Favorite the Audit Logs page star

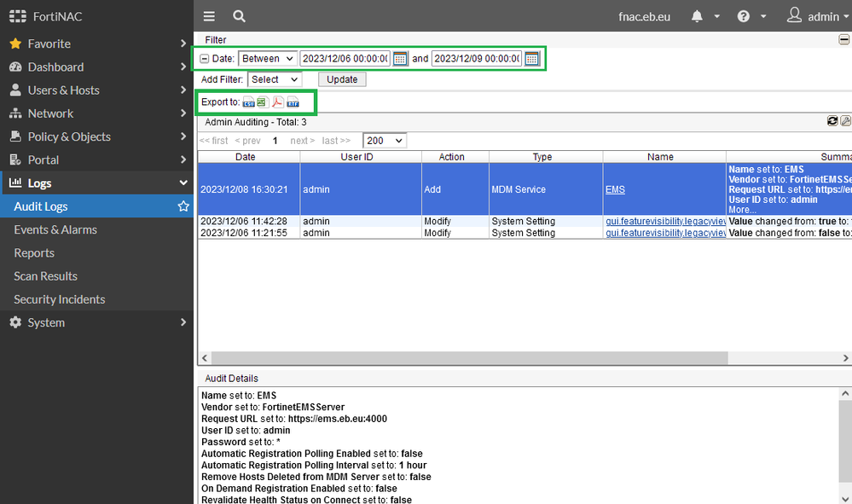coord(183,206)
